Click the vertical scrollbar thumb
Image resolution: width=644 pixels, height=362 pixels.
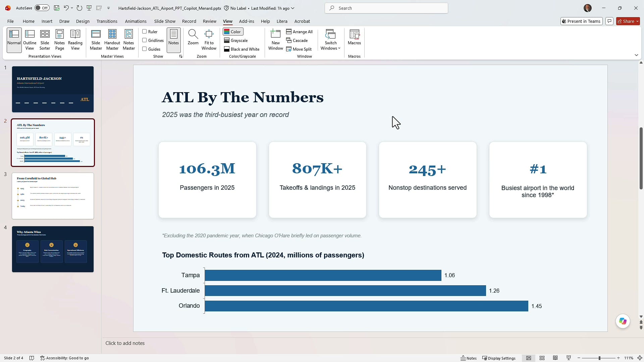(x=641, y=158)
